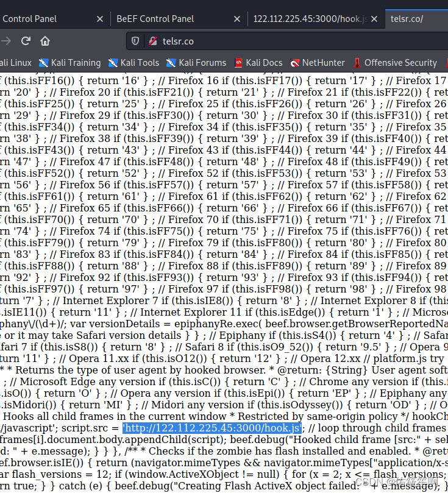Screen dimensions: 448x493
Task: Open the Kali Training bookmark
Action: tap(69, 63)
